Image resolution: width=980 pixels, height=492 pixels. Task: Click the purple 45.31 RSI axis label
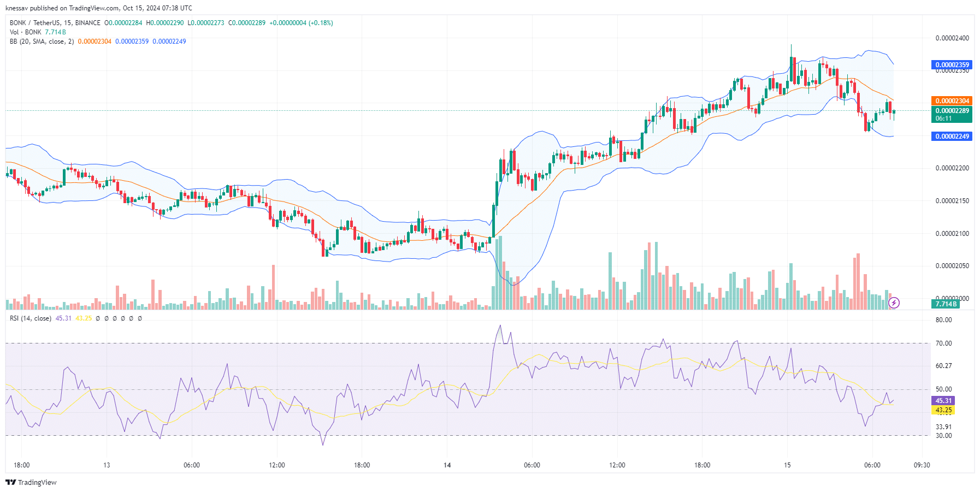click(943, 401)
